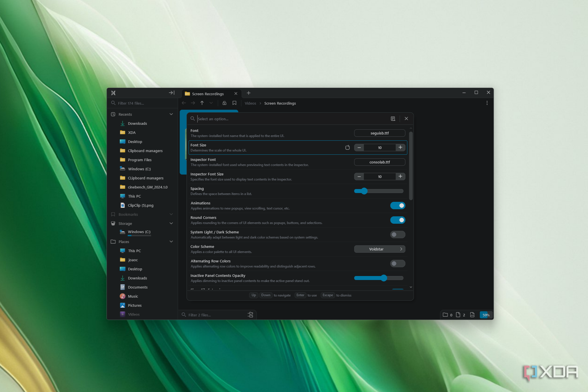
Task: Adjust the Spacing slider
Action: [x=379, y=191]
